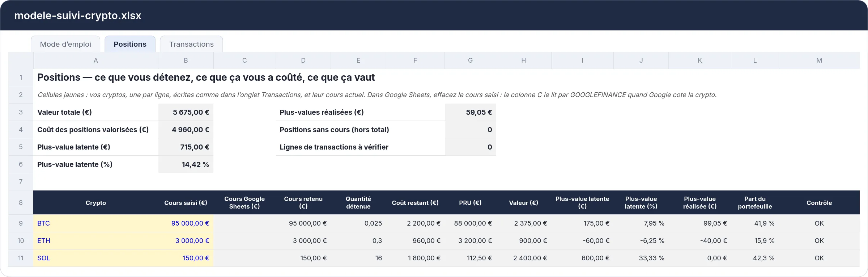
Task: Switch to the Transactions tab
Action: click(191, 44)
